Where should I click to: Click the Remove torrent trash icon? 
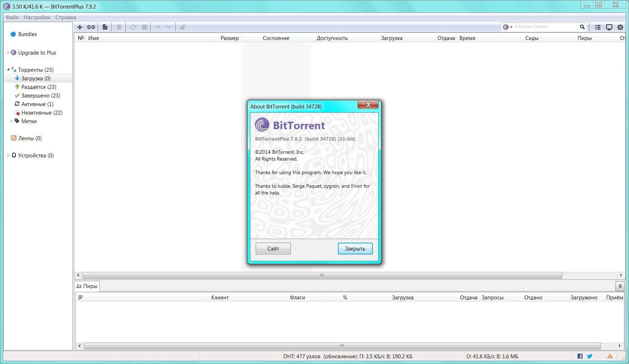coord(119,27)
